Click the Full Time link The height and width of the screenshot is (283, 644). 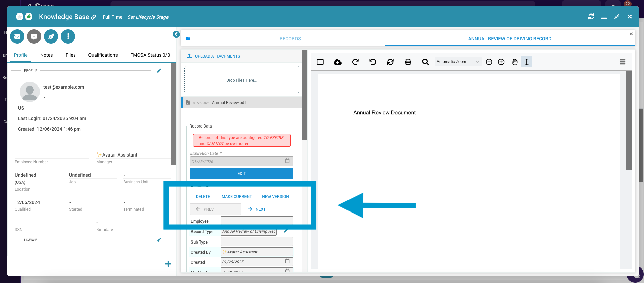112,17
